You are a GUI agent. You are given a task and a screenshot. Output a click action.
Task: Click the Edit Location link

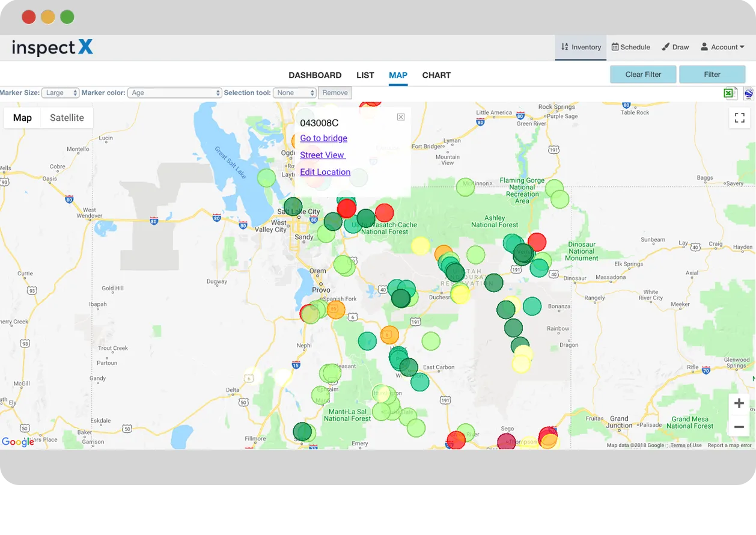pos(325,172)
